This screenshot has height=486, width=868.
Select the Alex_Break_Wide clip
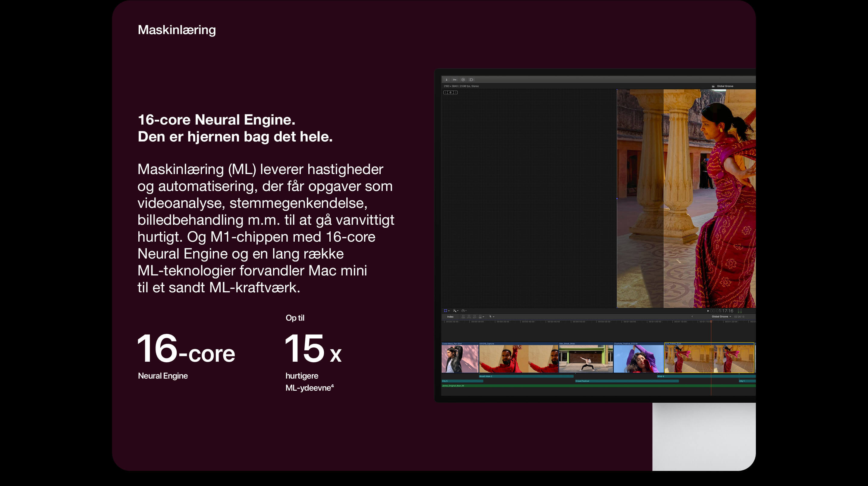tap(586, 357)
